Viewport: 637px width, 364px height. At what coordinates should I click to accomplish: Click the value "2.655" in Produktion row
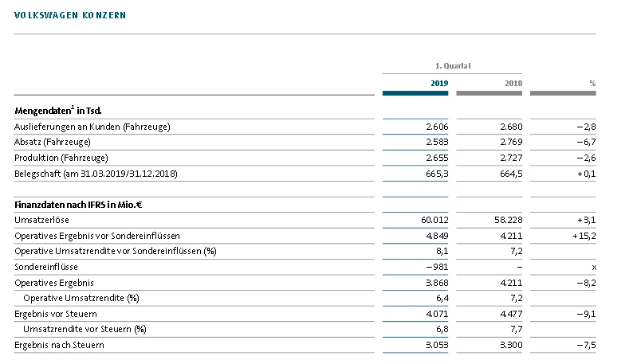click(x=437, y=158)
